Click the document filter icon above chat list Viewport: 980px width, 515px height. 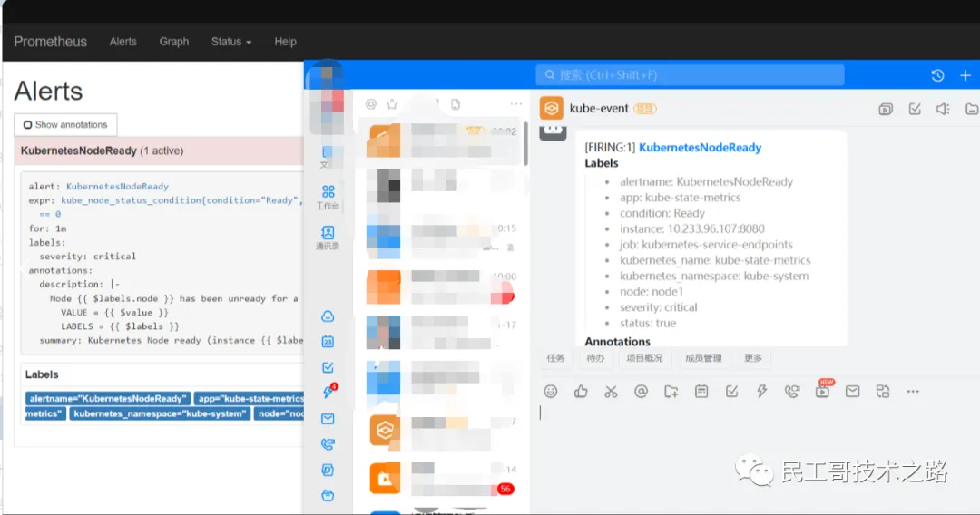click(x=456, y=104)
